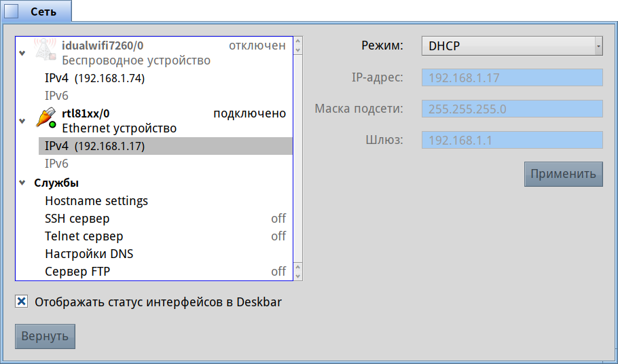Click the scrollbar down arrow at list bottom
The height and width of the screenshot is (364, 618).
click(298, 276)
